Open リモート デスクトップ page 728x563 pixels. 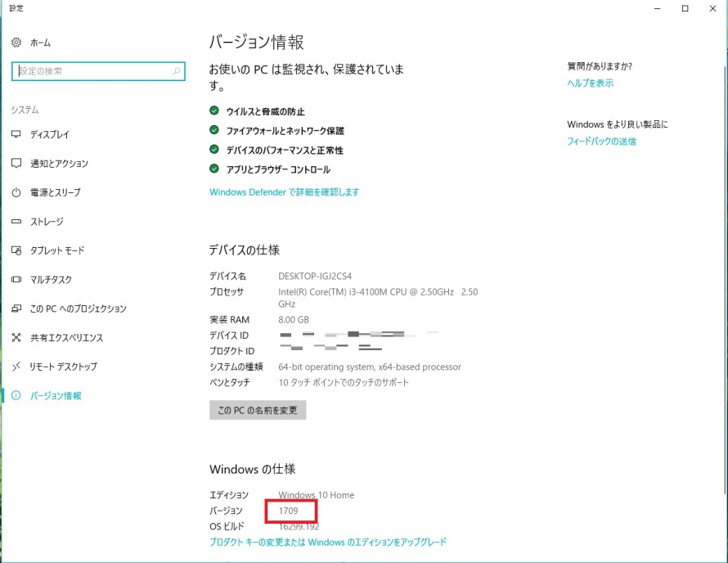coord(64,367)
